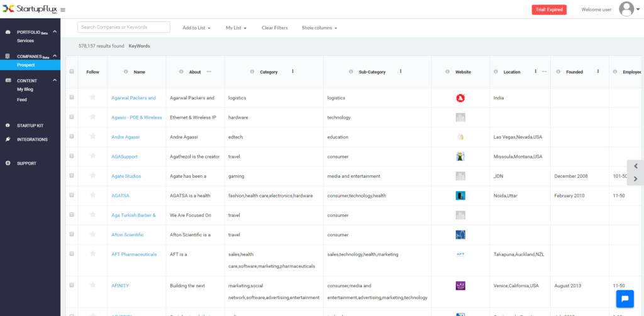This screenshot has width=644, height=316.
Task: Click Clear Filters
Action: click(x=275, y=28)
